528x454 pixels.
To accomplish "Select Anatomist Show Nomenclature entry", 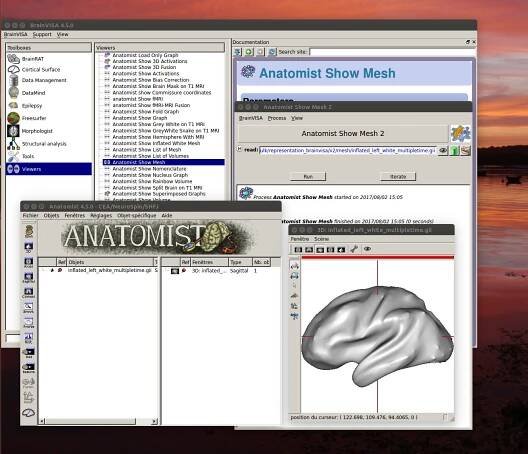I will (149, 169).
